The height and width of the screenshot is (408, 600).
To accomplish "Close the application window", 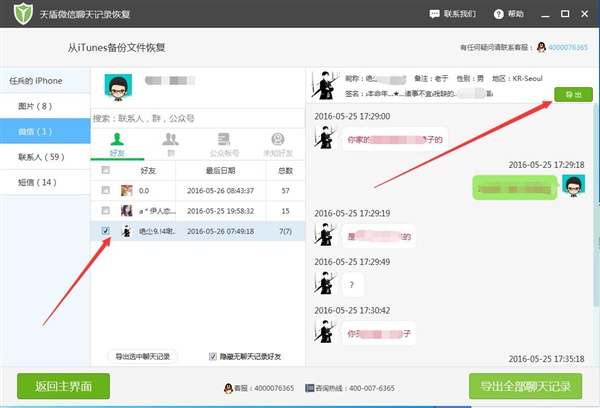I will coord(585,14).
